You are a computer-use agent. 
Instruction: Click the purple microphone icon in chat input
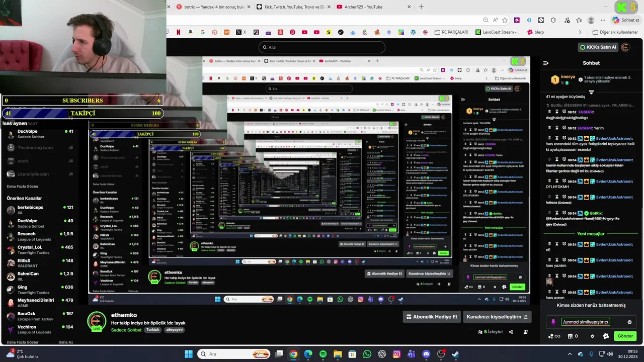(553, 322)
